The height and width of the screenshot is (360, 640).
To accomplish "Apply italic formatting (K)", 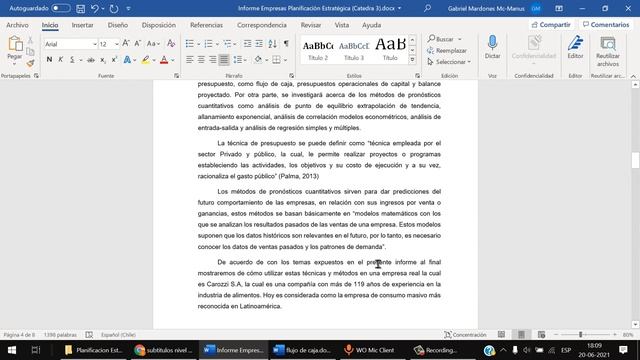I will coord(60,60).
